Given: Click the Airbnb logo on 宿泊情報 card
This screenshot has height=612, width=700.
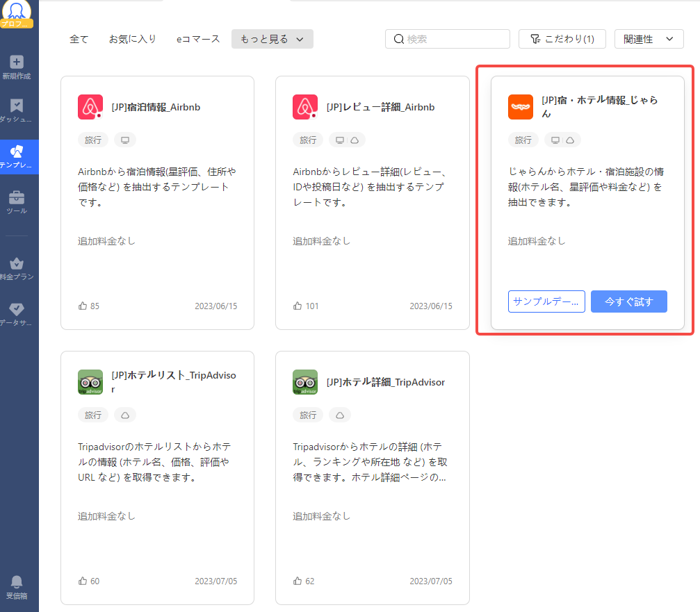Looking at the screenshot, I should click(x=90, y=107).
